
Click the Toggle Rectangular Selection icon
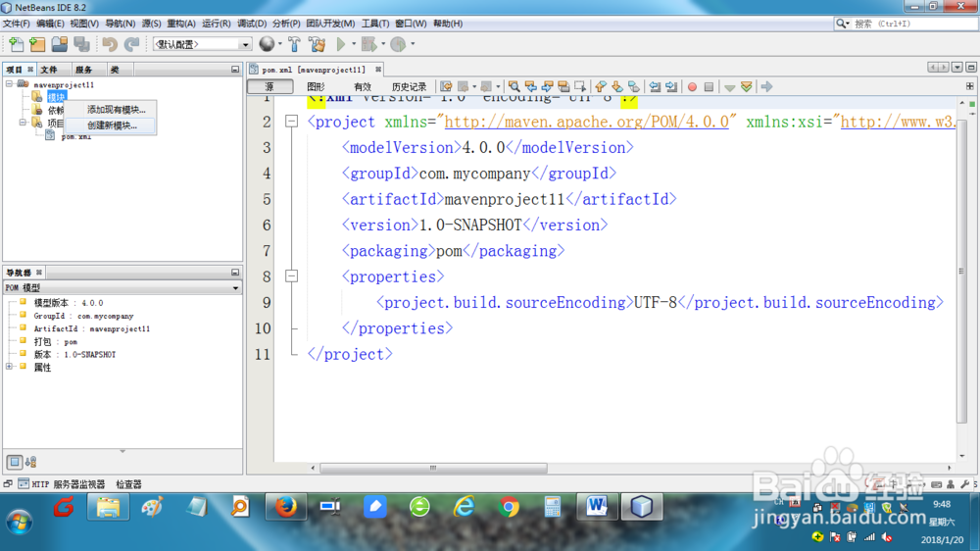coord(580,86)
